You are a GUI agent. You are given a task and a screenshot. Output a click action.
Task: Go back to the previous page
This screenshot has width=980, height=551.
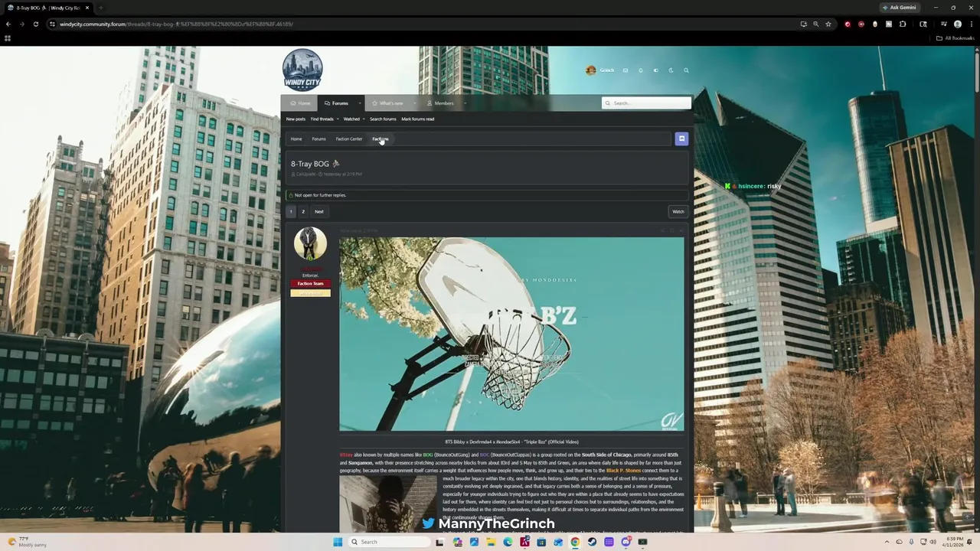click(x=8, y=24)
